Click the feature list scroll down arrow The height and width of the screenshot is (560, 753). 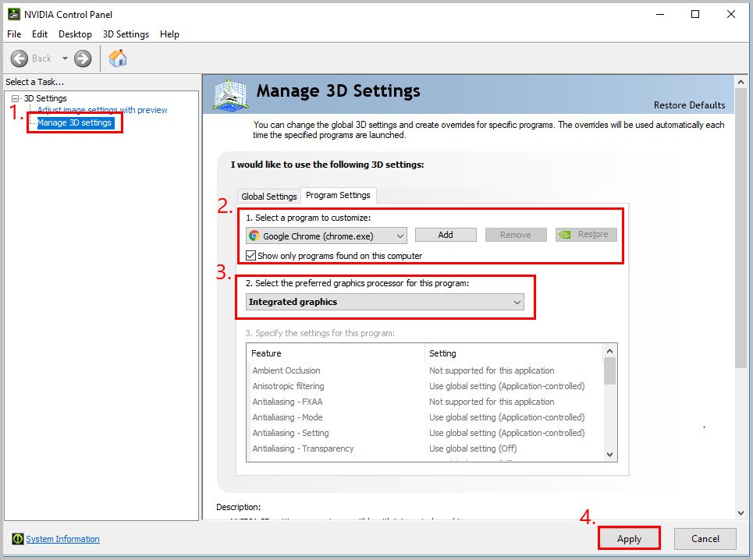(609, 454)
